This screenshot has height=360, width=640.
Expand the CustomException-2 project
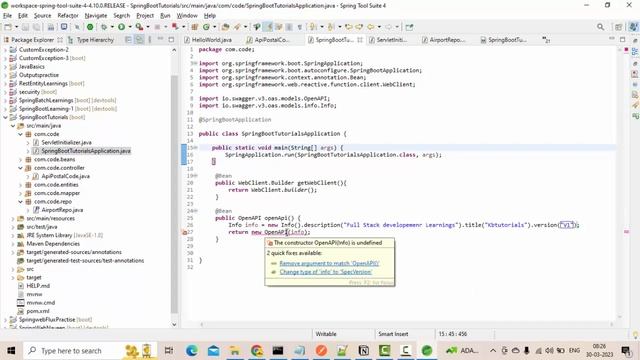5,50
